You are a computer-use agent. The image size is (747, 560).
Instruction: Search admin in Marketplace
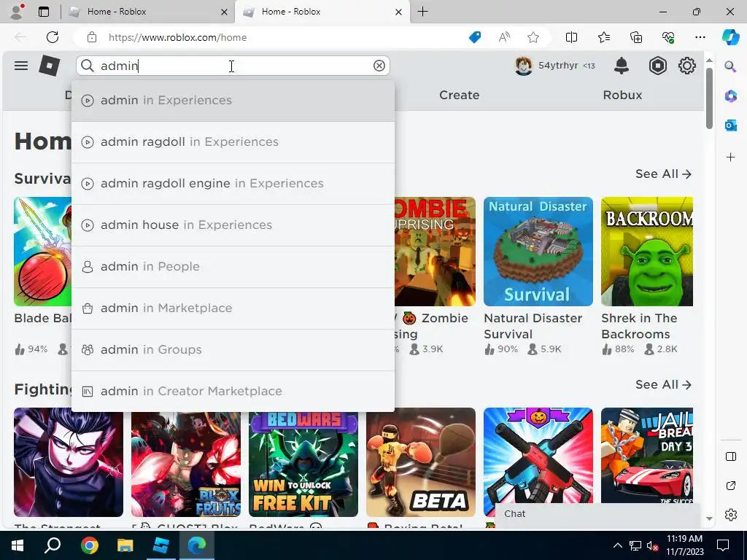click(x=233, y=308)
